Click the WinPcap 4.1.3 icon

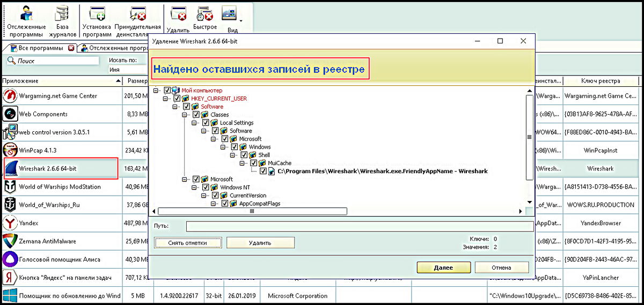click(10, 150)
